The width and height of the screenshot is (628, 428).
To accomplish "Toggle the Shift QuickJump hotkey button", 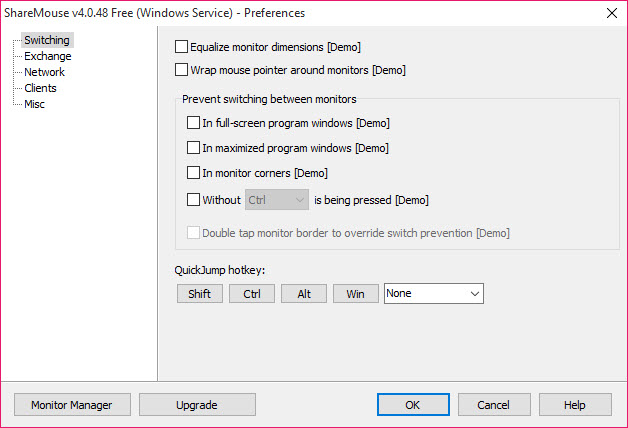I will coord(199,294).
